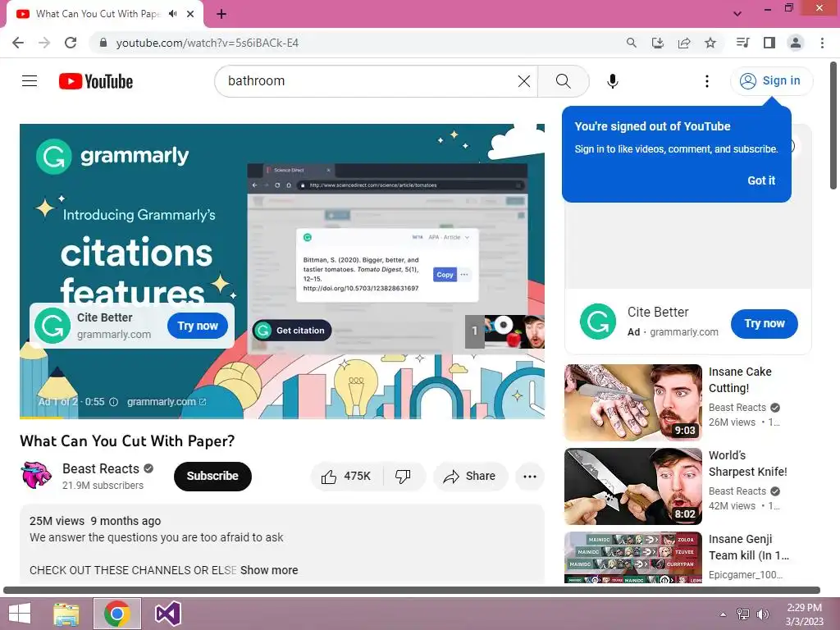Image resolution: width=840 pixels, height=630 pixels.
Task: Open the Insane Cake Cutting! title
Action: pos(740,380)
